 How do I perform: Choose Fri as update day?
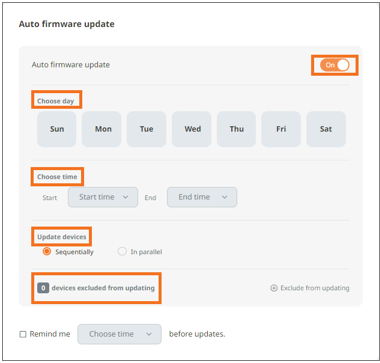point(281,129)
